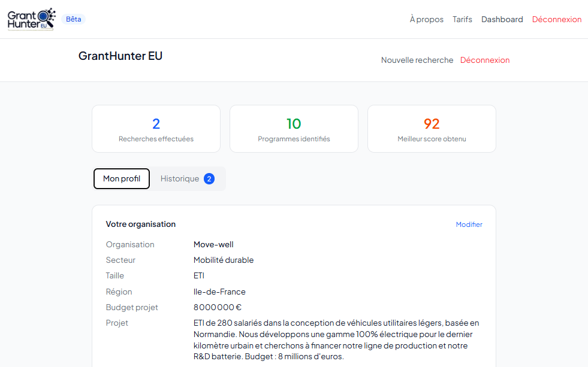Click the Région field label
This screenshot has width=588, height=367.
119,292
